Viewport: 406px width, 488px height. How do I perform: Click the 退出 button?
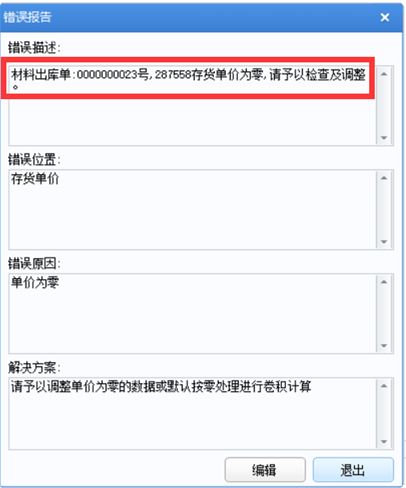pos(353,470)
